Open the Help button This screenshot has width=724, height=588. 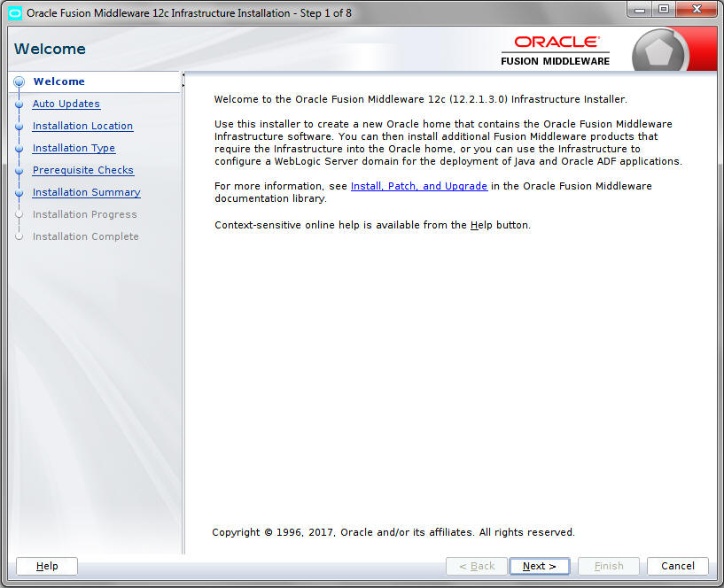point(47,566)
